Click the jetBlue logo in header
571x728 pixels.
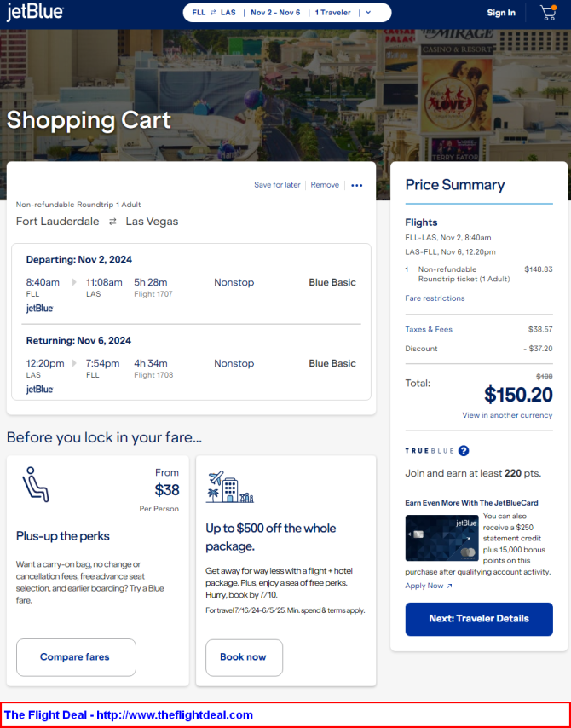35,13
